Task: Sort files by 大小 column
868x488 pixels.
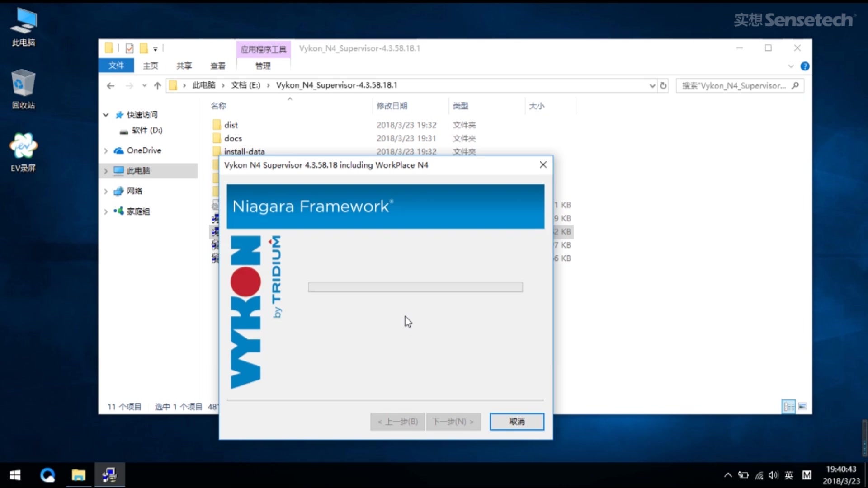Action: point(537,106)
